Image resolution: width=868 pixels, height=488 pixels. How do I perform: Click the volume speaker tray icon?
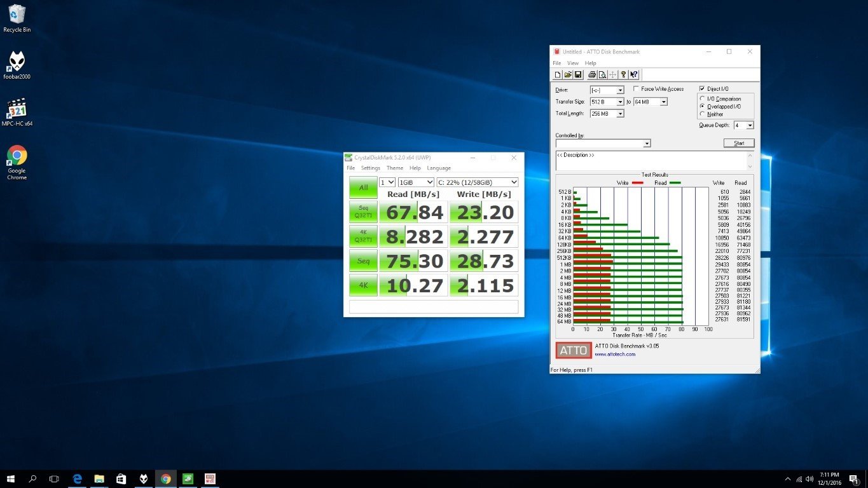click(x=809, y=479)
